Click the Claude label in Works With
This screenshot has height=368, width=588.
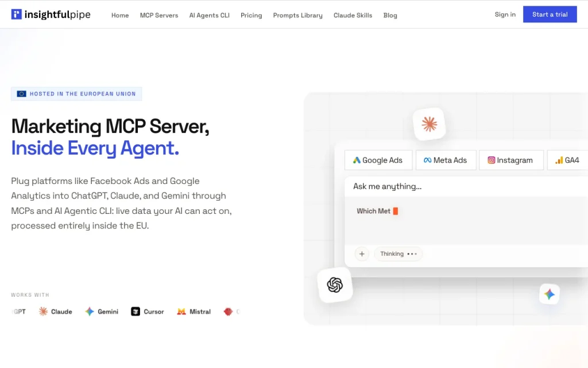(61, 312)
